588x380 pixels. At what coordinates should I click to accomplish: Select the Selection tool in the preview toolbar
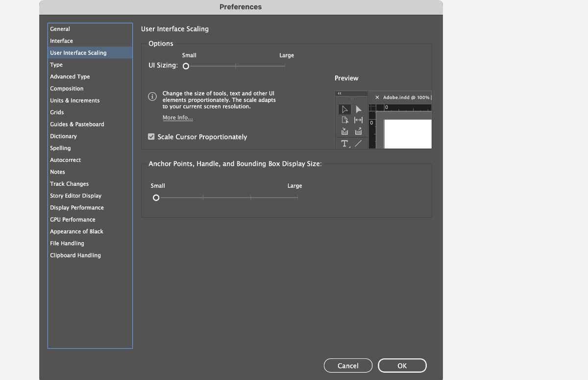(x=345, y=109)
